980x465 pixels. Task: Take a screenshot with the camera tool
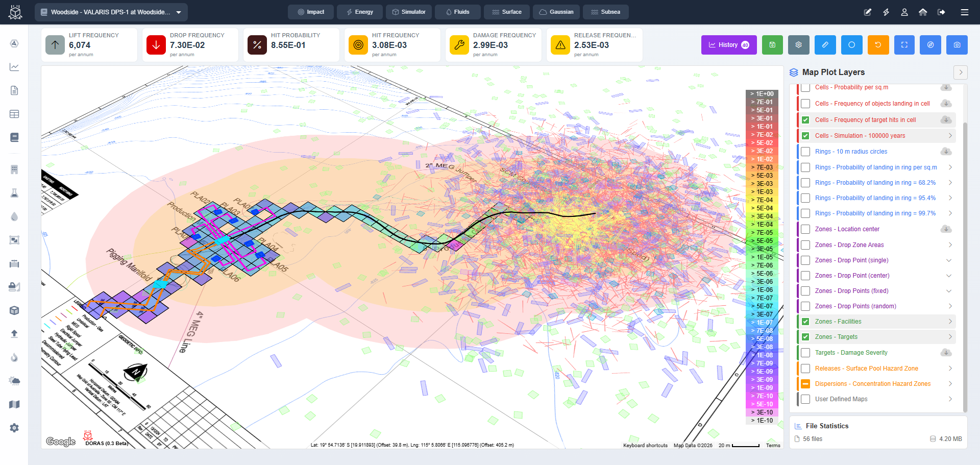coord(957,45)
